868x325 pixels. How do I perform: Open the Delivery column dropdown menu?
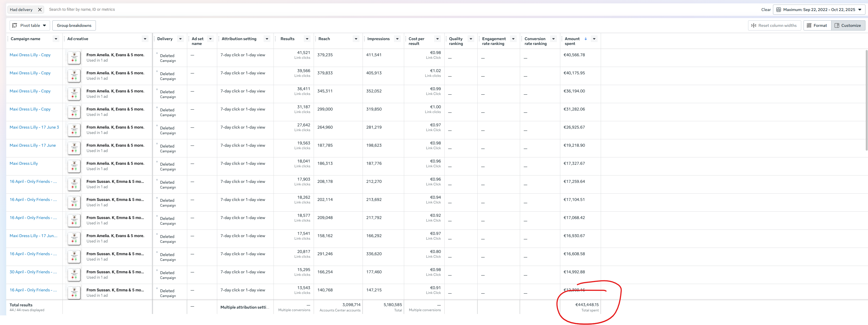(180, 39)
